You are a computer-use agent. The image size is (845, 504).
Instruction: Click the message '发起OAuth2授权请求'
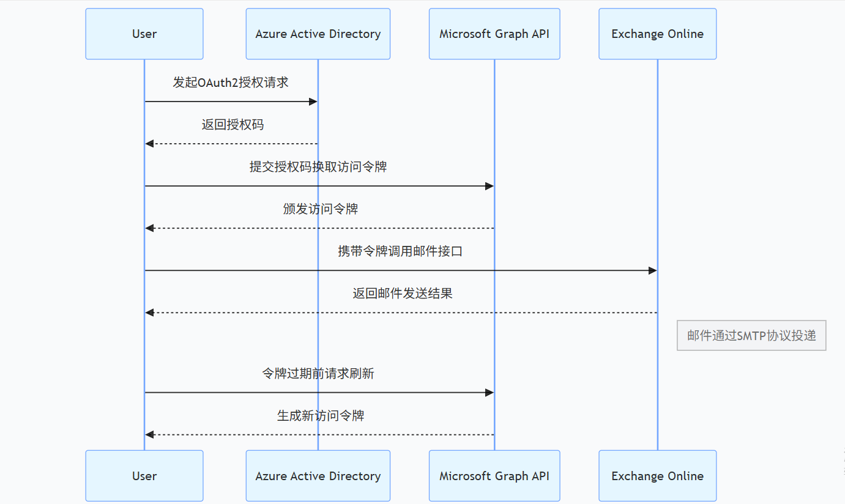coord(231,83)
